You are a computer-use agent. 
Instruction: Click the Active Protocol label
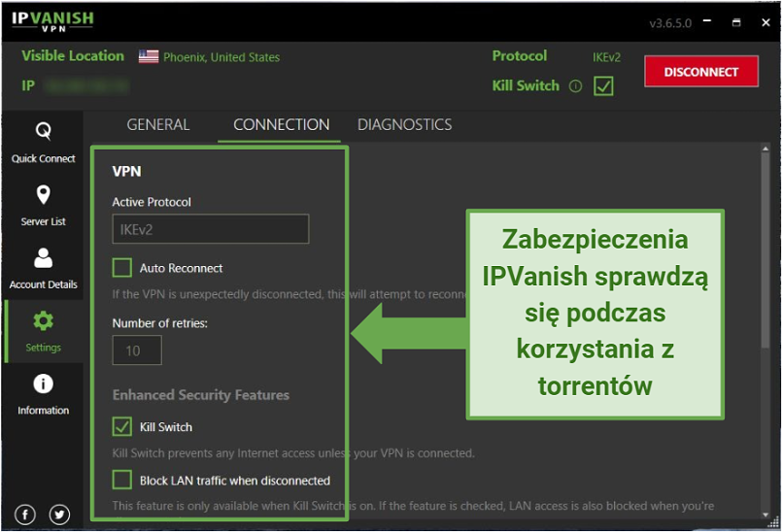coord(152,202)
